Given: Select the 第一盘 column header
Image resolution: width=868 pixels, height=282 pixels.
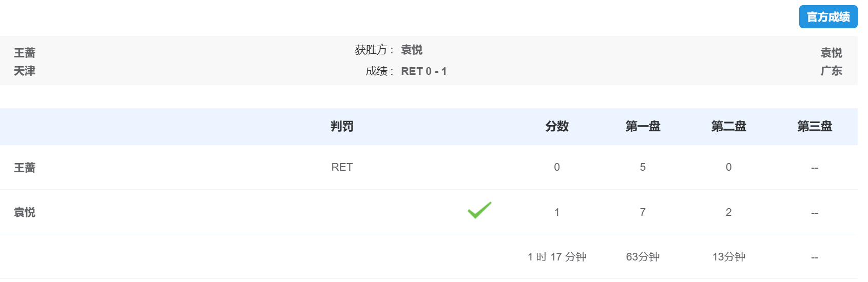Looking at the screenshot, I should click(x=643, y=126).
